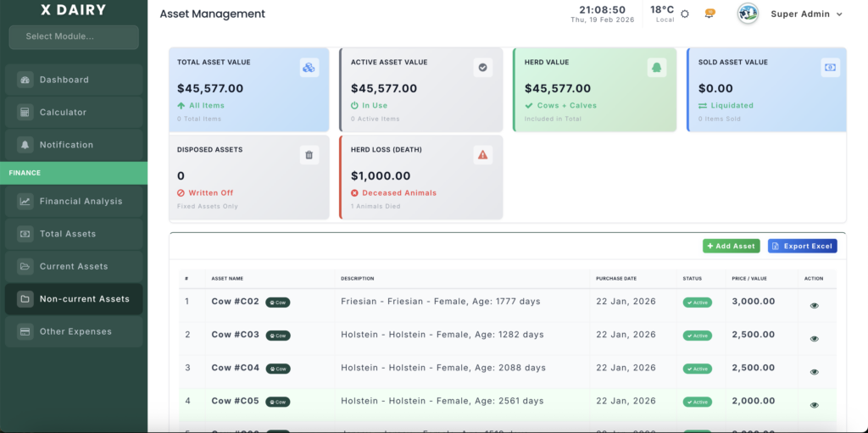Click the Herd Loss warning triangle icon
This screenshot has height=433, width=868.
[x=482, y=154]
